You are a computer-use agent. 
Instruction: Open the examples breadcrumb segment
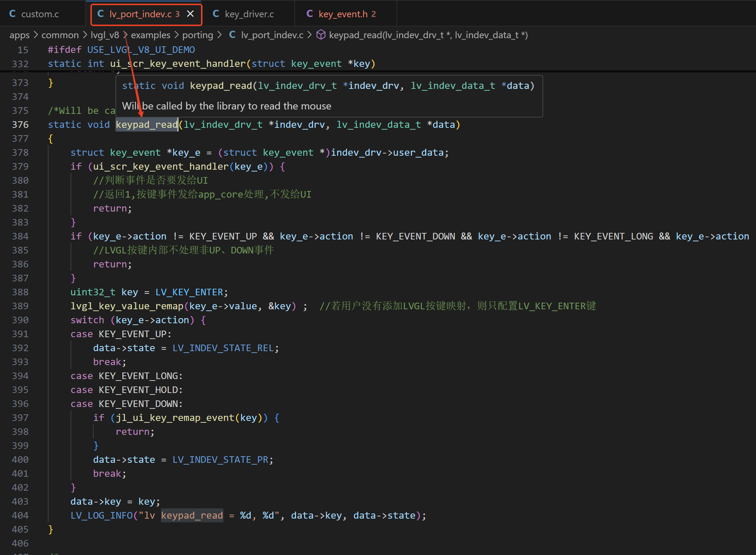151,35
